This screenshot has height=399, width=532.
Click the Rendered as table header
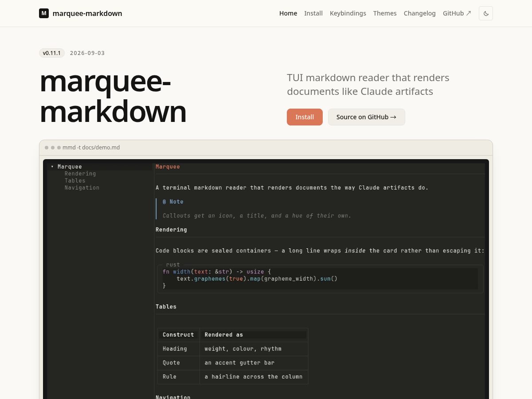click(224, 335)
